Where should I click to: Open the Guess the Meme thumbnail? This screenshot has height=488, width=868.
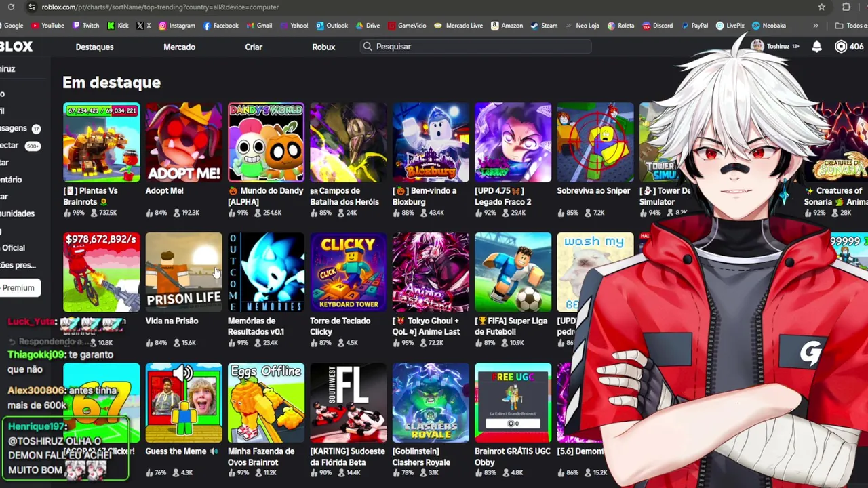pos(184,403)
